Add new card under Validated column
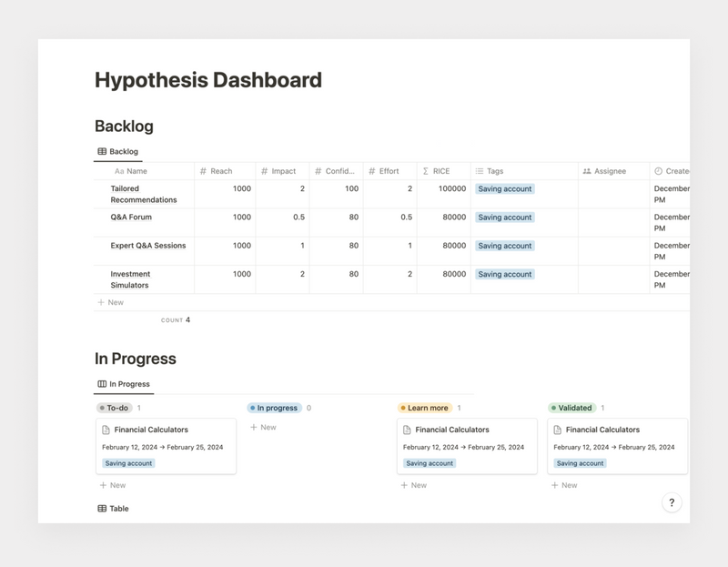 [564, 485]
